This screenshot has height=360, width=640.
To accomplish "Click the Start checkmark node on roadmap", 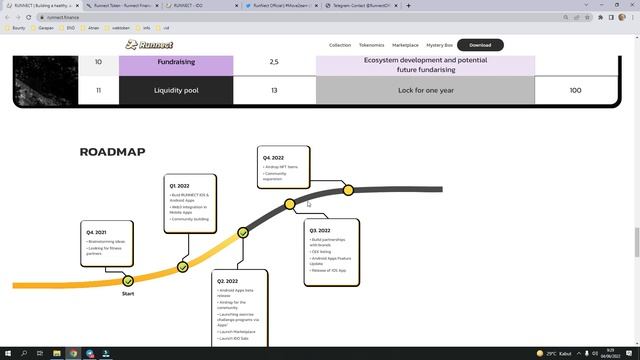I will [x=128, y=281].
